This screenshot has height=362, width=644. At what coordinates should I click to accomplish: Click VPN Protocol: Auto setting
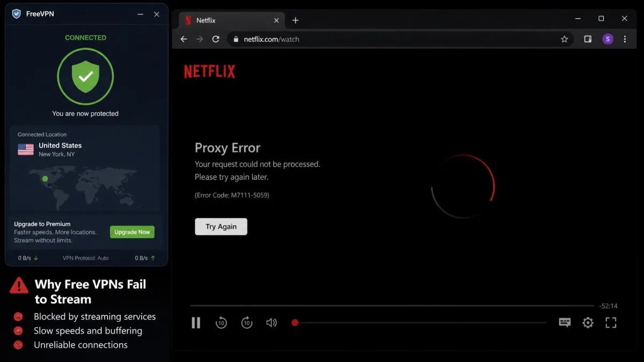click(85, 258)
